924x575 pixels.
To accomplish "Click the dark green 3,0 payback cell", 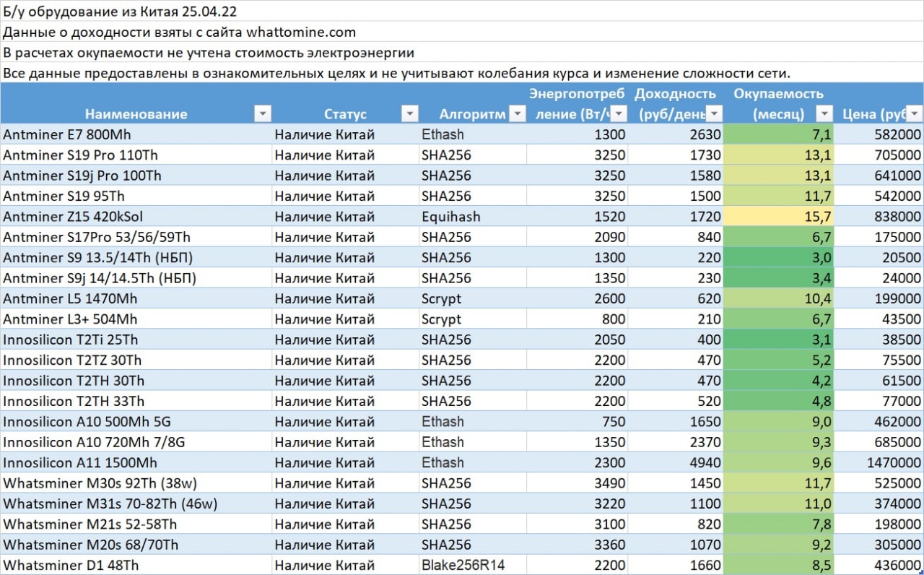I will click(780, 258).
